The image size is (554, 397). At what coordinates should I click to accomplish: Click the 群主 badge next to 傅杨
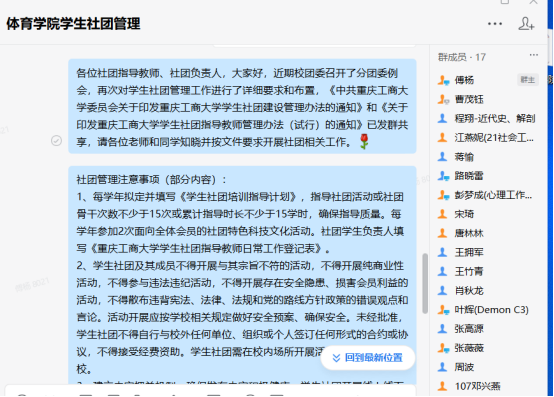(528, 80)
